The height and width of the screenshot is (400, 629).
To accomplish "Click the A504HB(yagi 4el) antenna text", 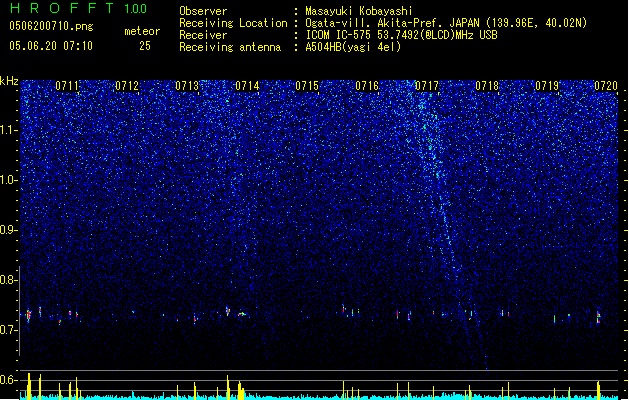I will click(353, 47).
